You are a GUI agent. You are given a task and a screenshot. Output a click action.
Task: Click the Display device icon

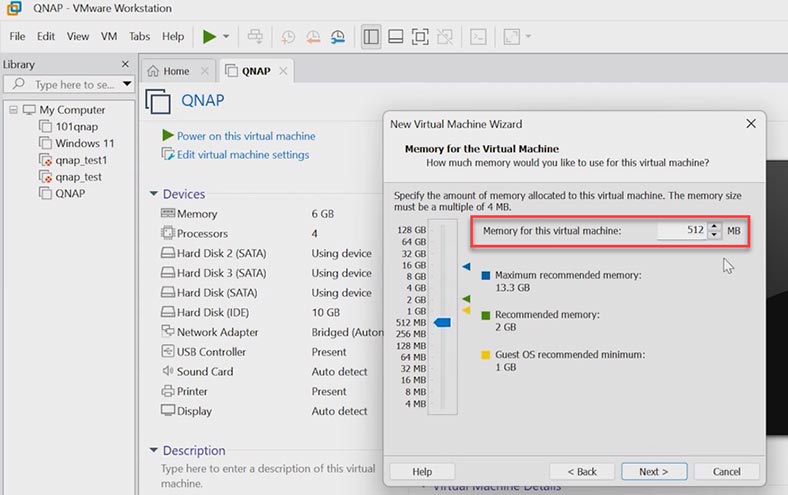[167, 410]
